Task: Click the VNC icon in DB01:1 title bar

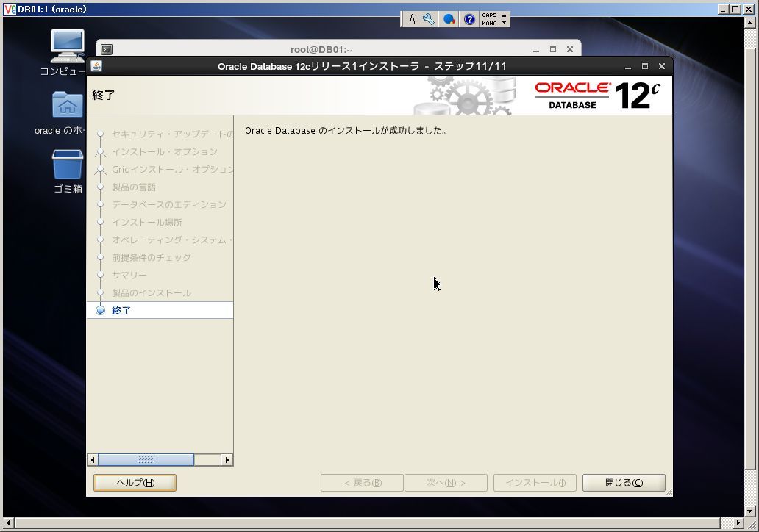Action: [x=10, y=10]
